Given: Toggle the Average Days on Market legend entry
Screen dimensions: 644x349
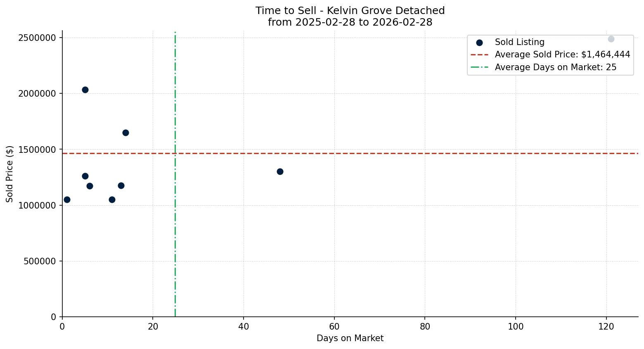Looking at the screenshot, I should point(555,67).
